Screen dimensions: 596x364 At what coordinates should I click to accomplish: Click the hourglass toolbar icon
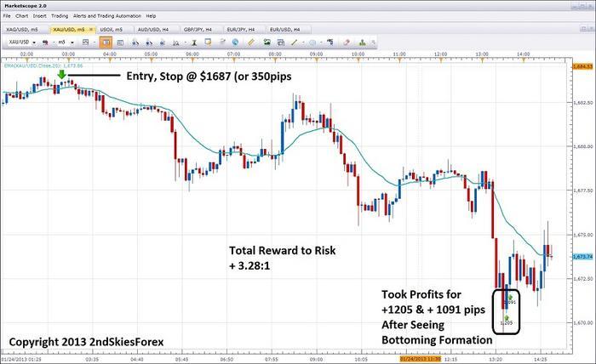point(194,43)
